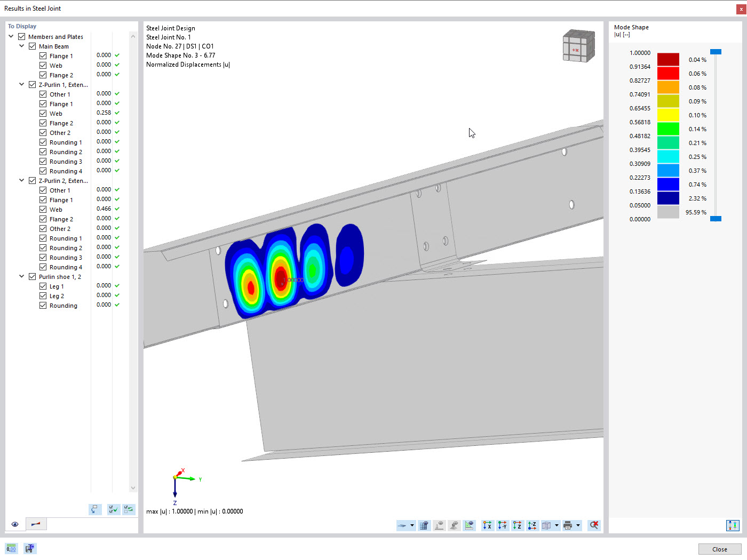Click the tree scrollbar down arrow

point(133,488)
